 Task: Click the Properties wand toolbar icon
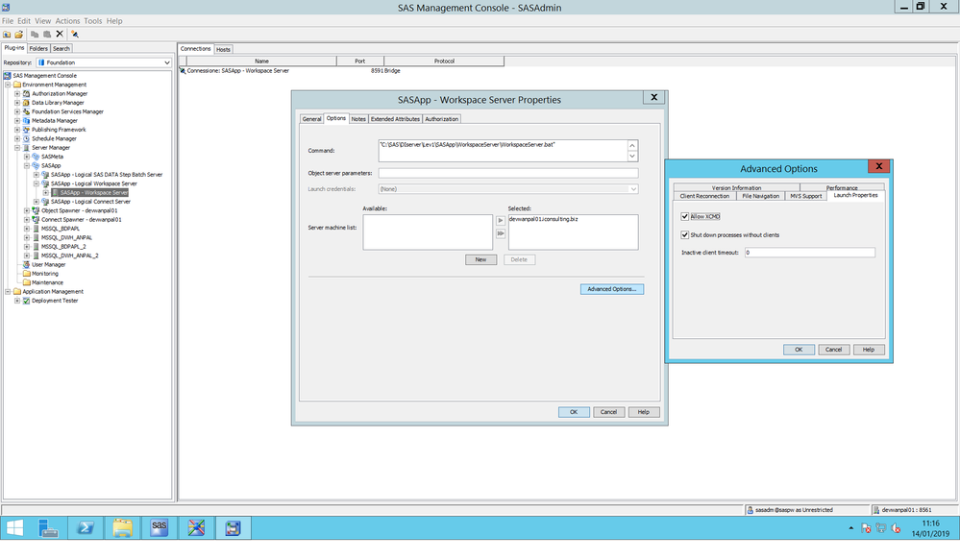tap(75, 35)
